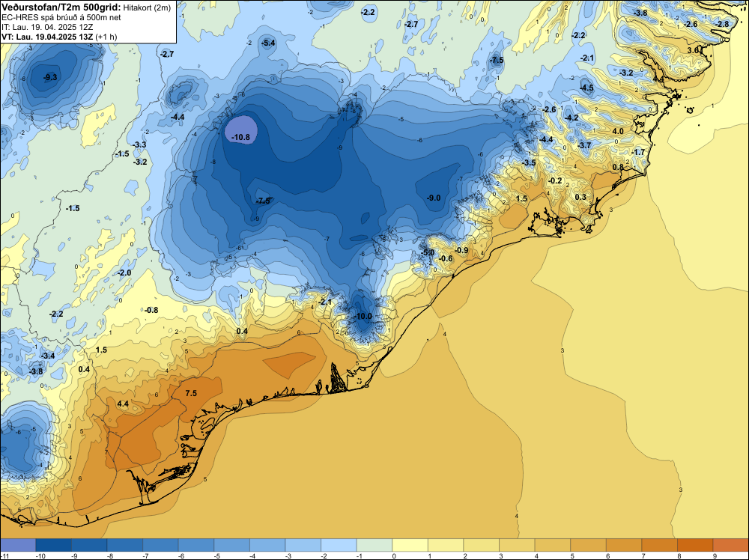The image size is (749, 560).
Task: Click the '0.3' temperature label
Action: [580, 197]
